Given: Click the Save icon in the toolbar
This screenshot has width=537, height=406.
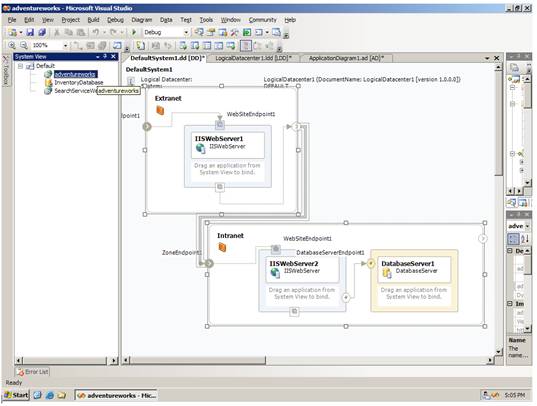Looking at the screenshot, I should (30, 33).
